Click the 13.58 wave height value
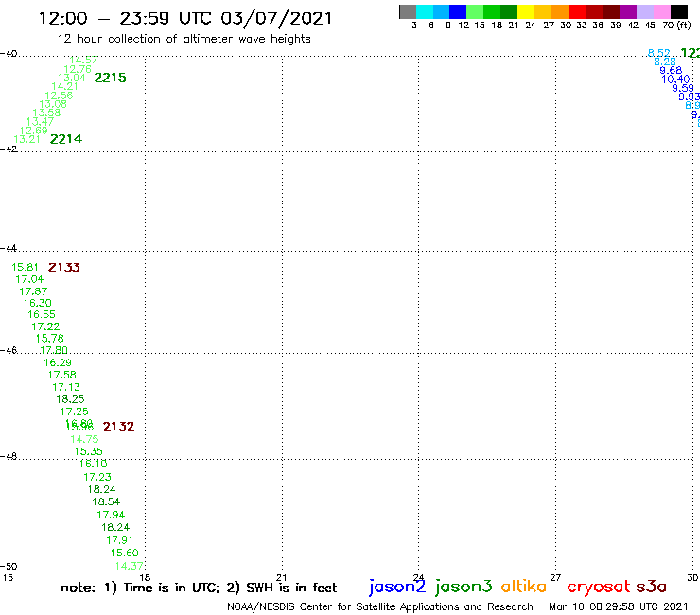Screen dimensions: 700x615 46,113
